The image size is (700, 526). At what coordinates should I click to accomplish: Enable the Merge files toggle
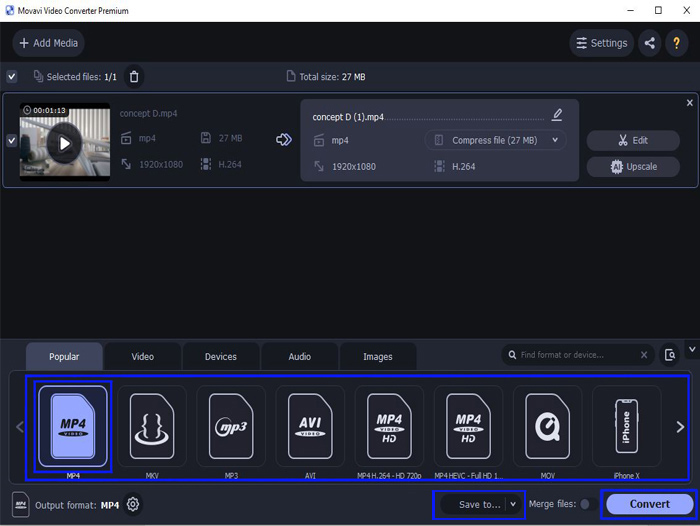click(x=589, y=504)
